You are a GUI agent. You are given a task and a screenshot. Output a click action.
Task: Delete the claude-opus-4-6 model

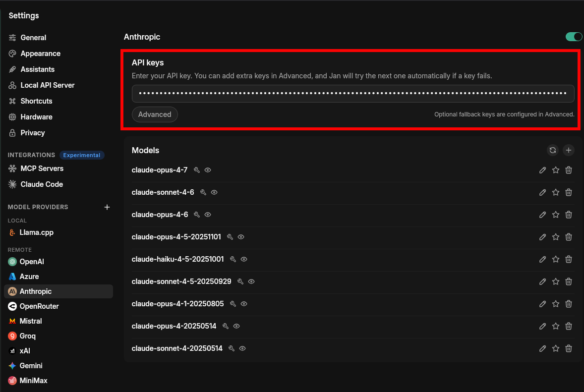point(569,215)
